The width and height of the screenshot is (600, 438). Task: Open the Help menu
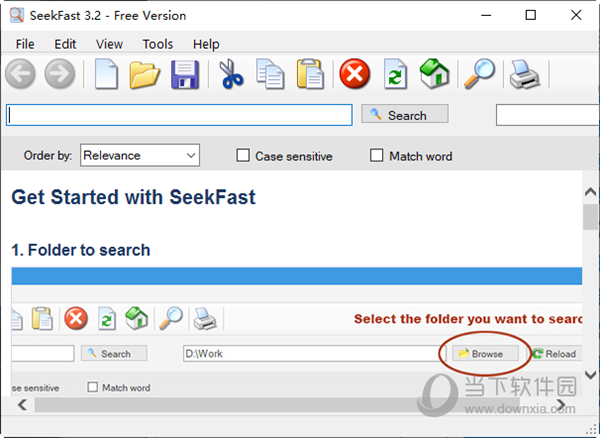(206, 44)
